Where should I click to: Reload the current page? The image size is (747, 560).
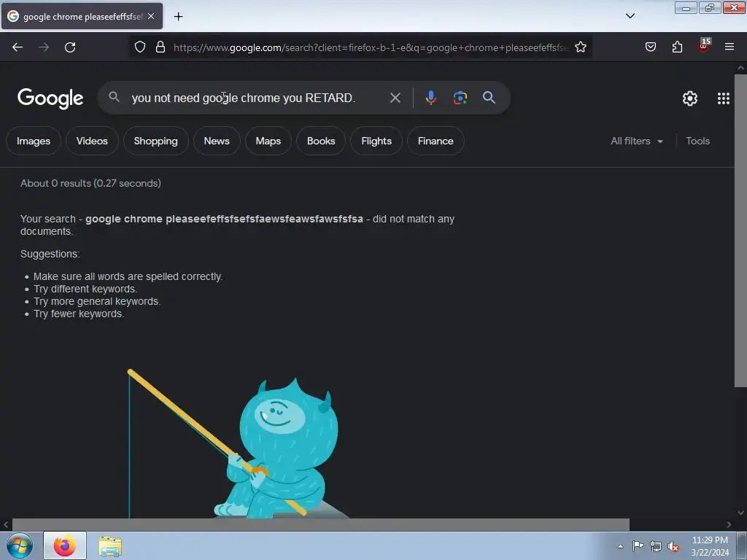pos(70,47)
